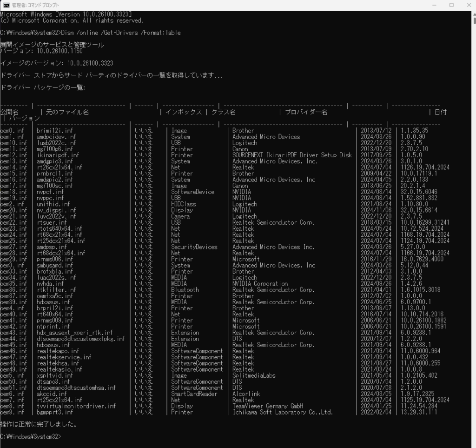
Task: Click the '元のファイル名' column header
Action: [67, 112]
